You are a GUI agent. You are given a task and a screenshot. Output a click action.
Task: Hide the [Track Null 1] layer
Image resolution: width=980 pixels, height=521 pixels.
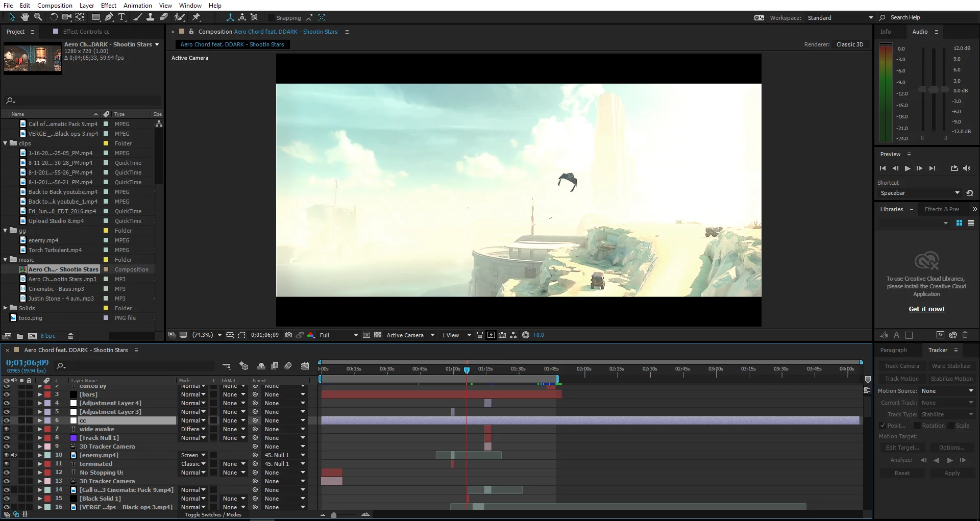pos(7,438)
